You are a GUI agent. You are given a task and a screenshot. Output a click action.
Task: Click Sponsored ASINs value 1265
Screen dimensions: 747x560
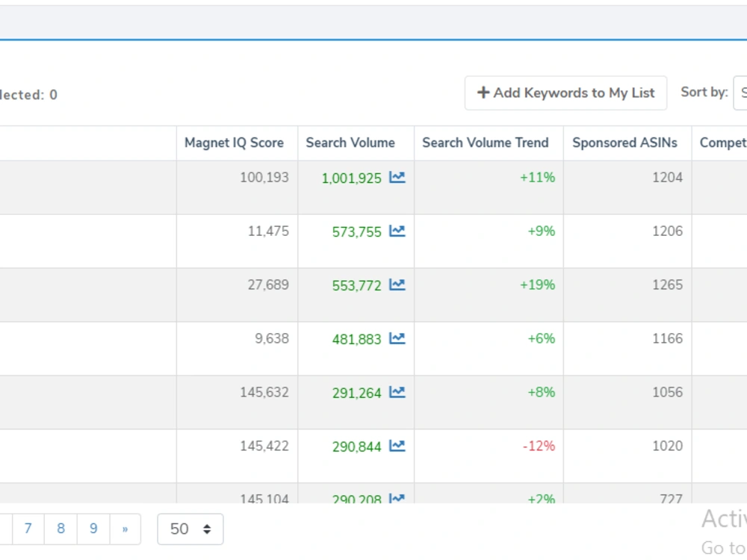(667, 285)
